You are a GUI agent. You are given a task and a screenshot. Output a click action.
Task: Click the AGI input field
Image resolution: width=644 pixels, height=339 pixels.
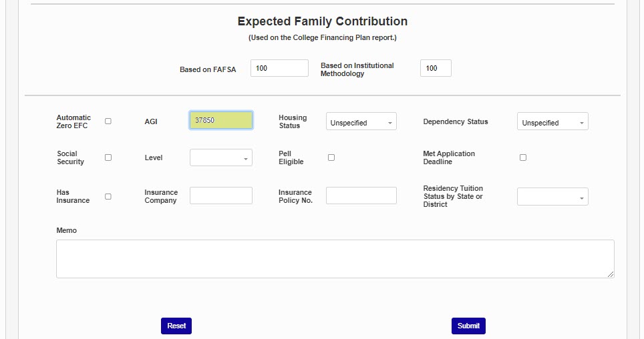tap(221, 120)
